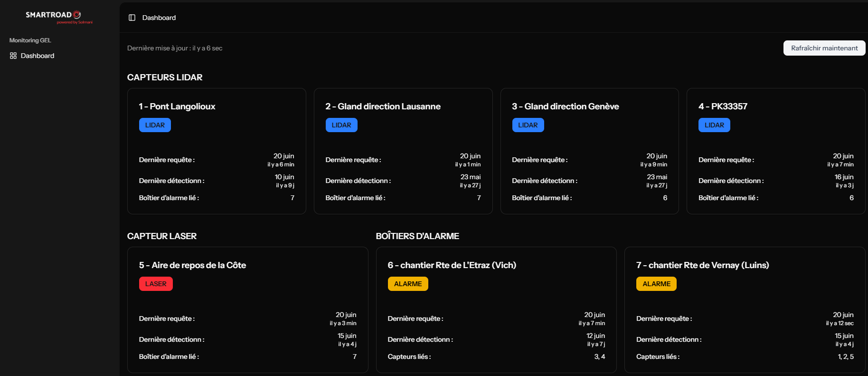The width and height of the screenshot is (868, 376).
Task: Click LIDAR badge on Gland direction Genève
Action: click(528, 125)
